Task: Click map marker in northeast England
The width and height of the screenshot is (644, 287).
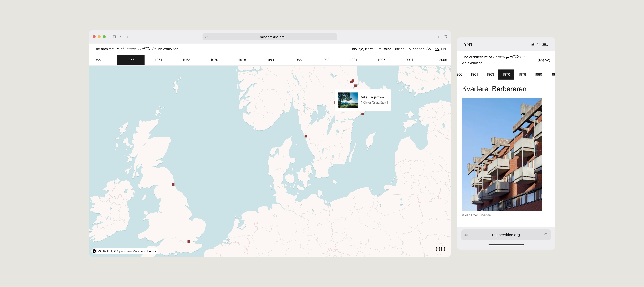Action: click(x=173, y=185)
